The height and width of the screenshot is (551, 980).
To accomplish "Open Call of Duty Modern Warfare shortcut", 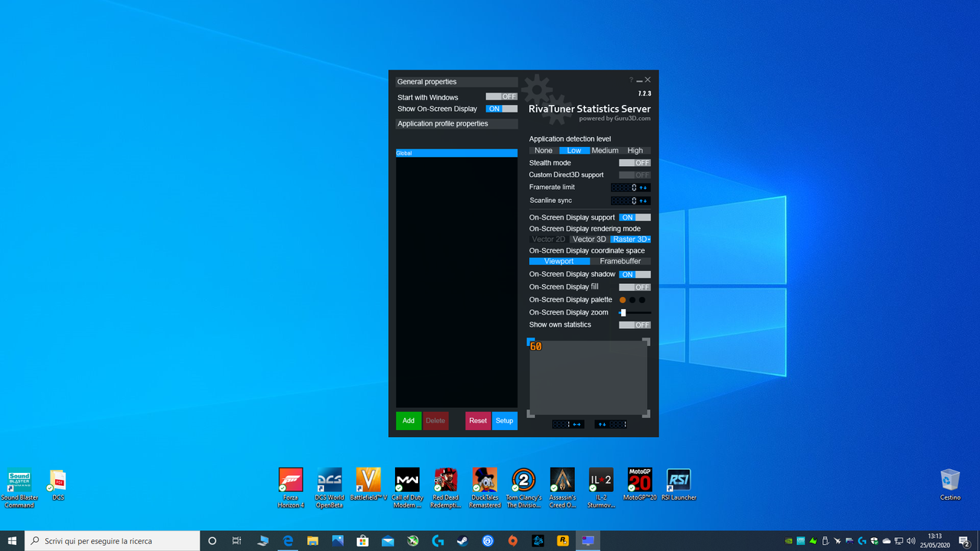I will tap(407, 487).
